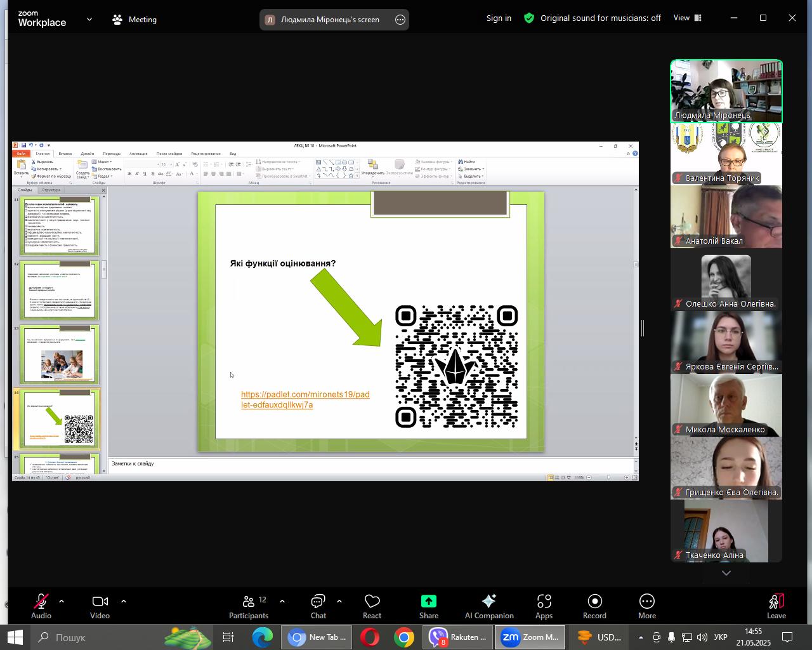
Task: Open the File (Файл) tab in PowerPoint
Action: (x=21, y=154)
